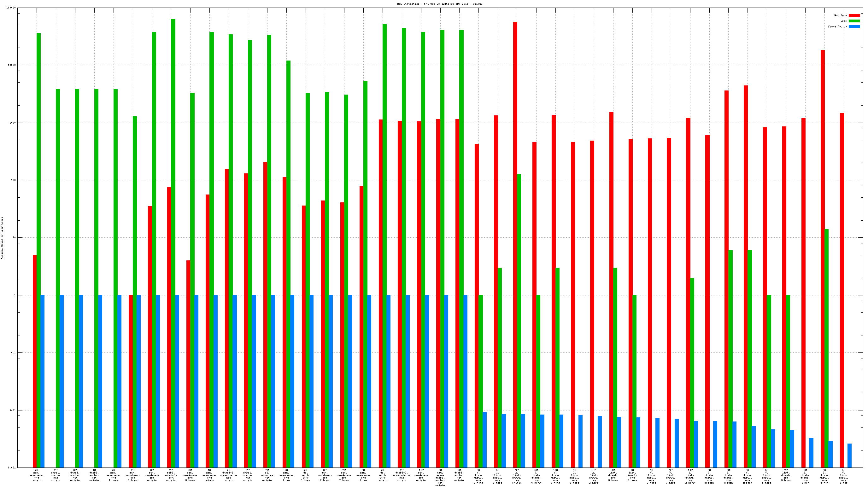
Task: Select the psbl.surriel.com origin axis label
Action: (171, 475)
